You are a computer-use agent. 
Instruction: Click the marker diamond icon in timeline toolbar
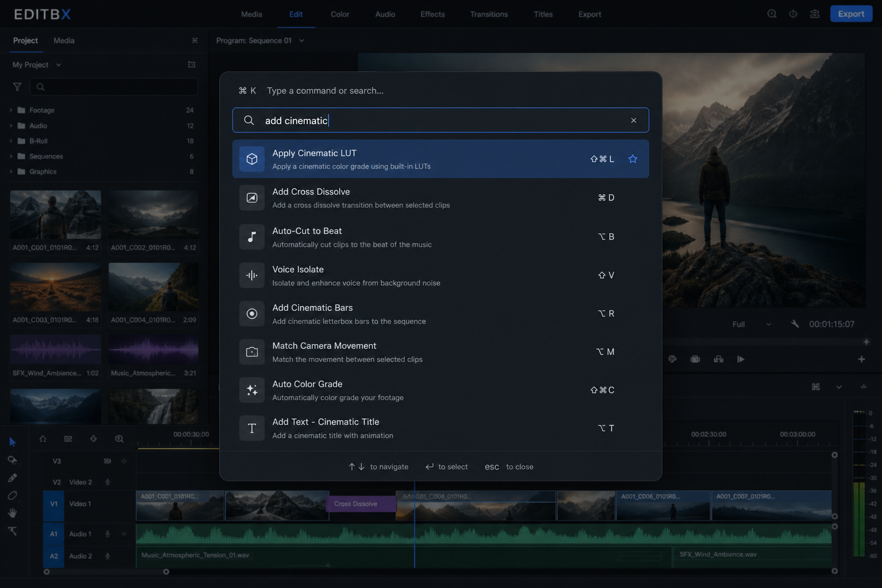(x=94, y=439)
